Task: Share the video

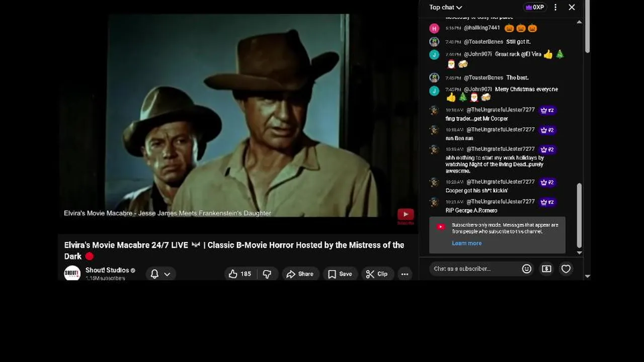Action: pyautogui.click(x=300, y=274)
